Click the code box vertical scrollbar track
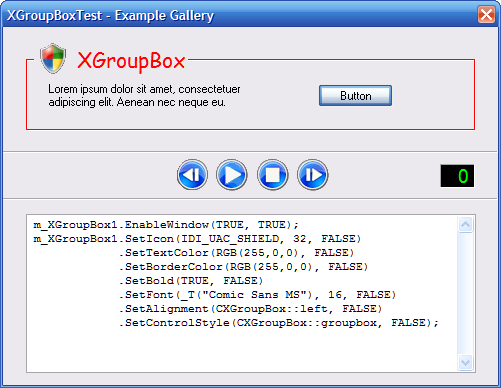The width and height of the screenshot is (501, 388). 465,293
